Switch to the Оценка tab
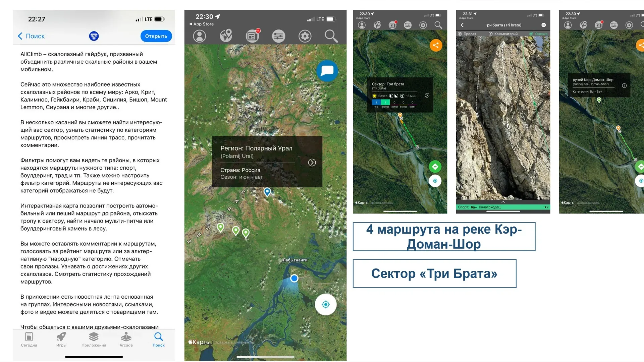Screen dimensions: 644x362 coord(538,34)
